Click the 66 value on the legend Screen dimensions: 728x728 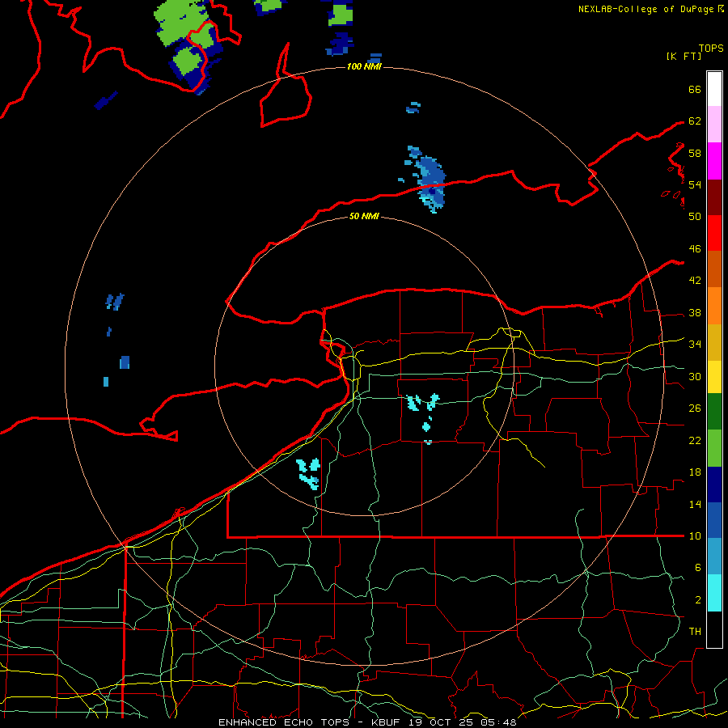695,89
